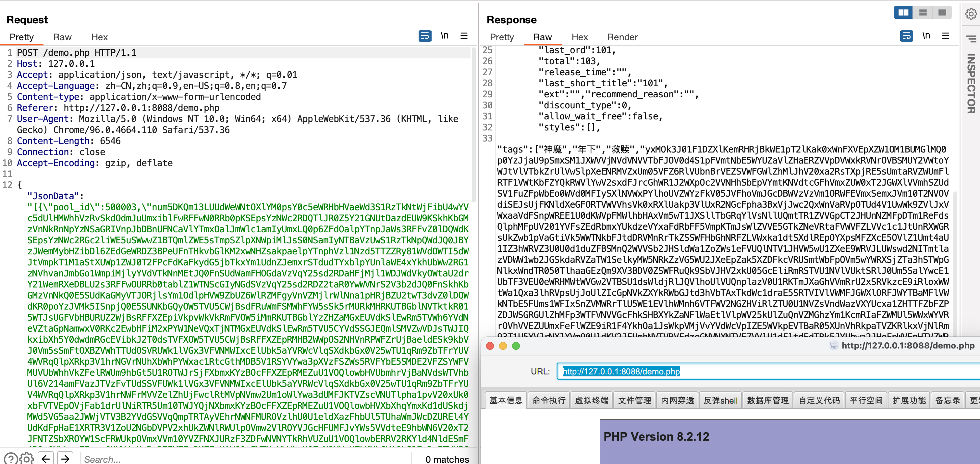
Task: Switch to combined single-pane layout icon
Action: 942,13
